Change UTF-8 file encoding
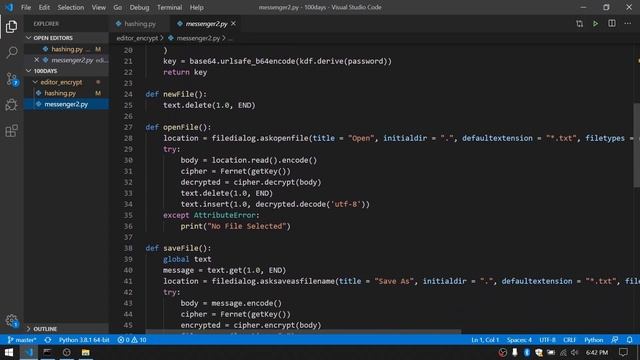Viewport: 640px width, 360px height. (x=547, y=340)
